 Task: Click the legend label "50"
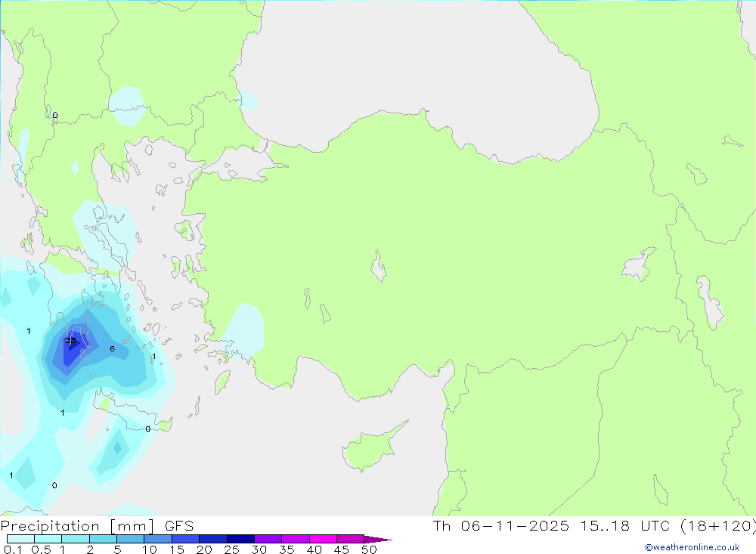tap(369, 549)
